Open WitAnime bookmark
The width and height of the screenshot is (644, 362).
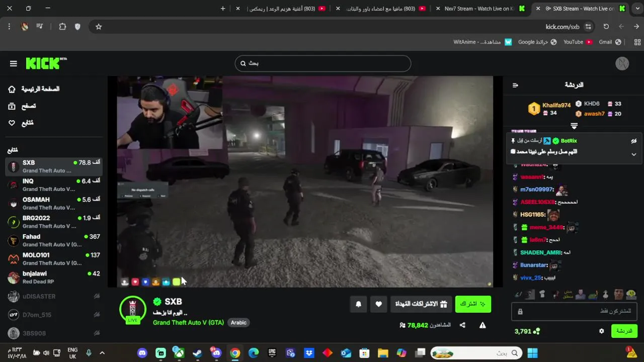point(482,42)
